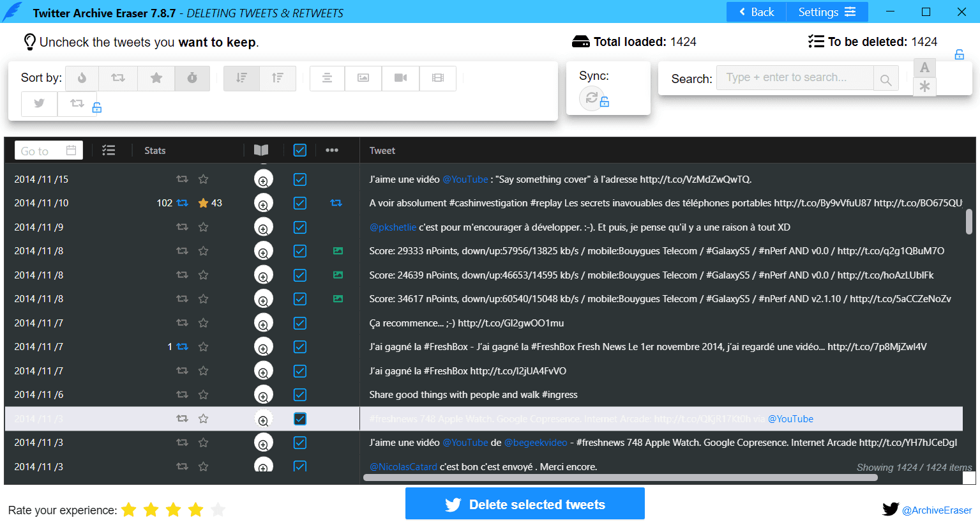The width and height of the screenshot is (980, 527).
Task: Rate experience with the fifth star
Action: pos(218,510)
